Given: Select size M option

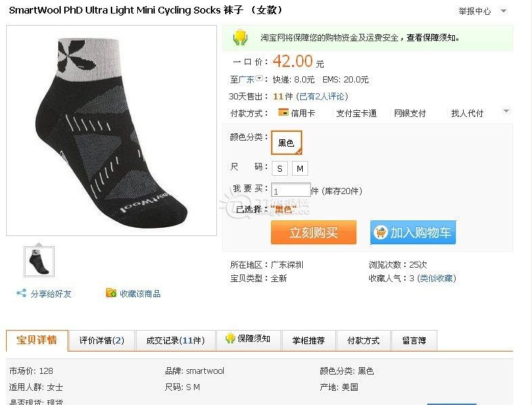Looking at the screenshot, I should pos(300,168).
